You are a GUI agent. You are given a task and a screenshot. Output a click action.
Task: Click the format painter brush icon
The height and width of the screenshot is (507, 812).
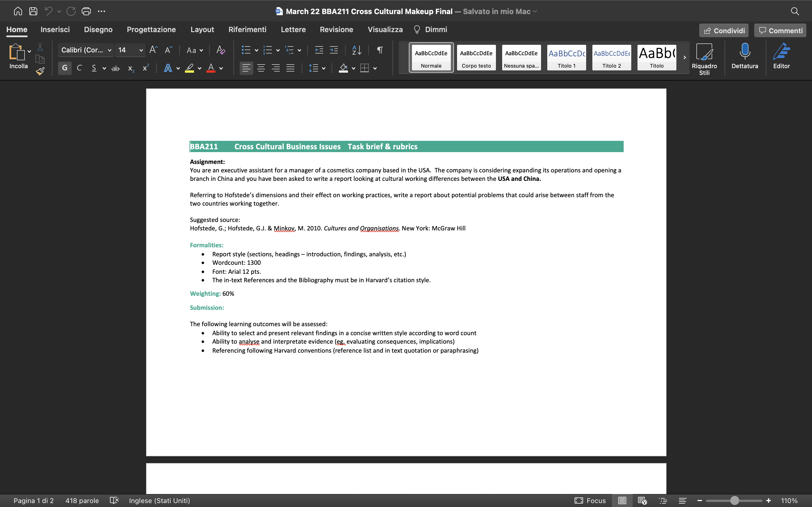[x=40, y=71]
